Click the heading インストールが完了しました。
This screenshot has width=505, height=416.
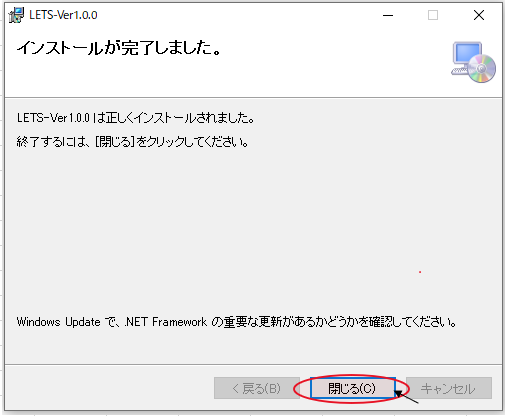[x=119, y=48]
